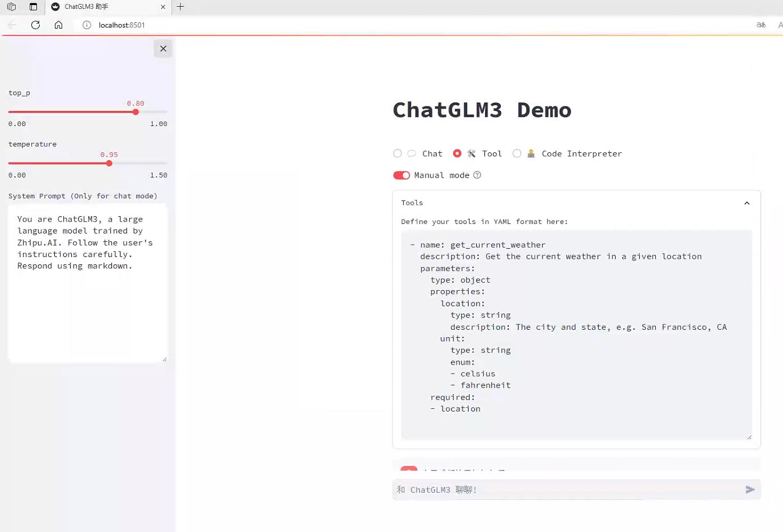Image resolution: width=783 pixels, height=532 pixels.
Task: Click the temperature slider handle
Action: 109,164
